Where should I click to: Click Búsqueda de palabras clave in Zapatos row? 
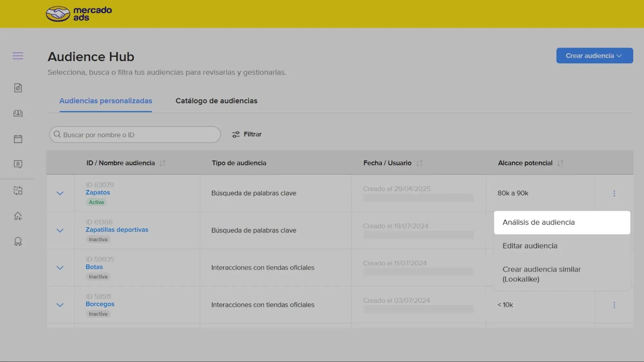pyautogui.click(x=254, y=193)
